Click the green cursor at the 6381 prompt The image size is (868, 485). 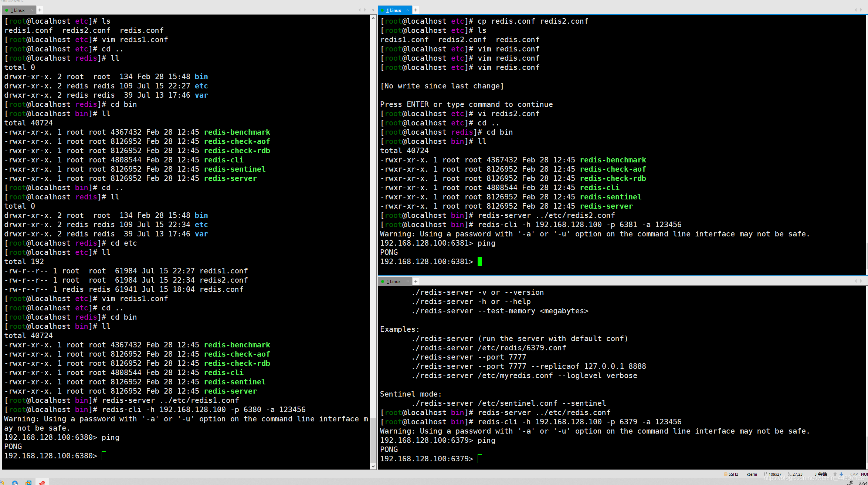click(480, 262)
